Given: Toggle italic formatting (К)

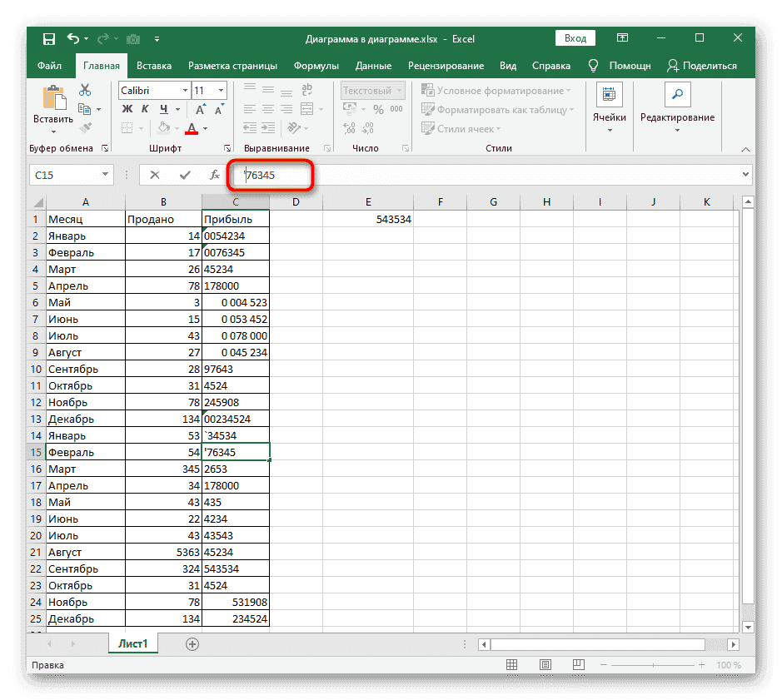Looking at the screenshot, I should click(146, 109).
